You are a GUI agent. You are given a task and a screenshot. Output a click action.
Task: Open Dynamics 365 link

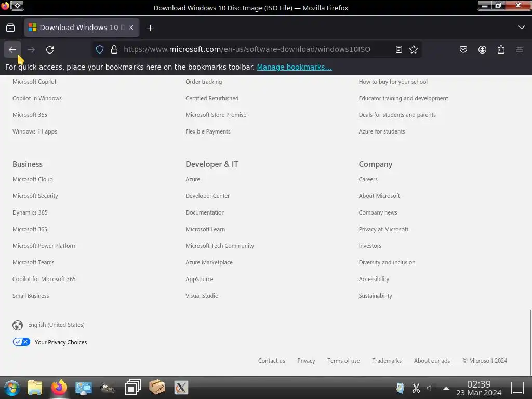pyautogui.click(x=30, y=212)
